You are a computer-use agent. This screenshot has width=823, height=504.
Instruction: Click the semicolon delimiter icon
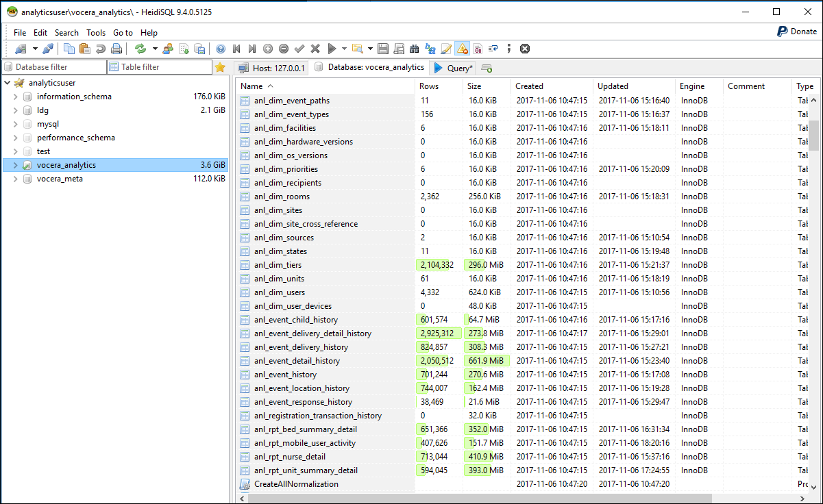tap(509, 49)
